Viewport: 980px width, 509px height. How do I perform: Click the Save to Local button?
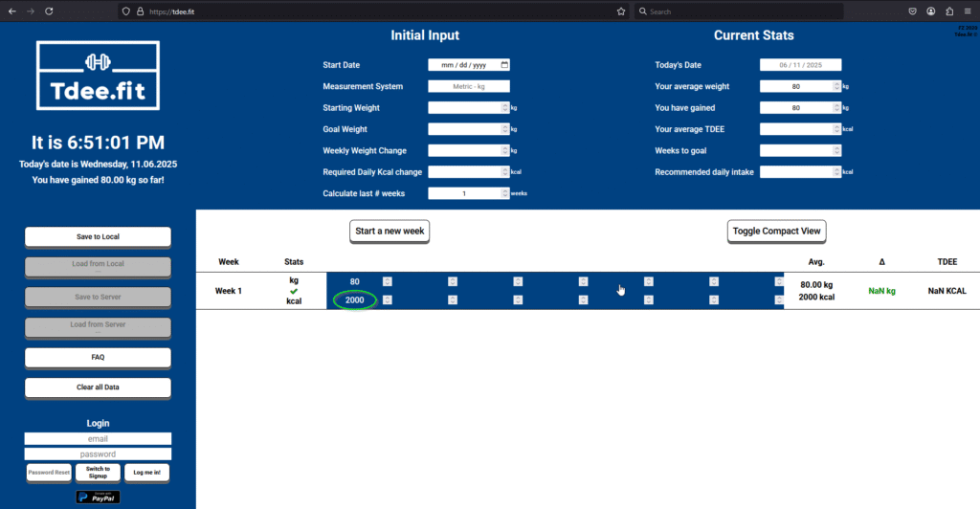pyautogui.click(x=98, y=236)
